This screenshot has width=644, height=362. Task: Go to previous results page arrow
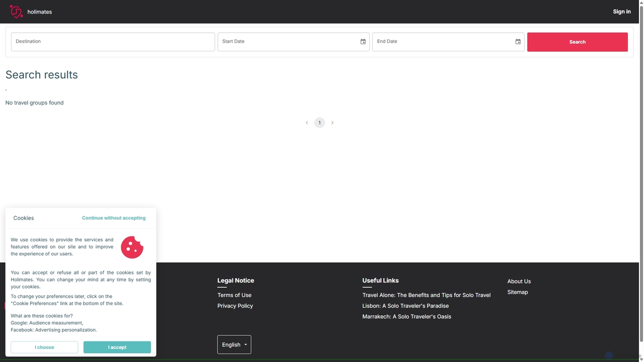(x=307, y=123)
